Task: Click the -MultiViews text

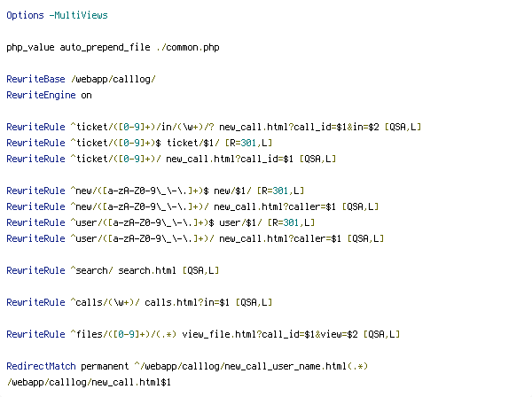Action: coord(78,15)
